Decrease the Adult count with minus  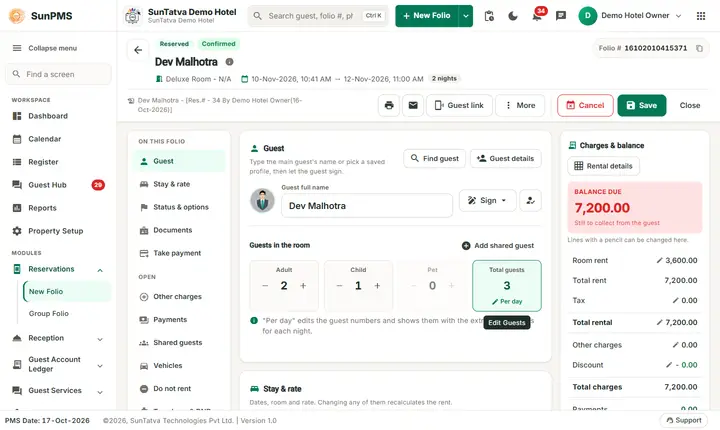tap(265, 286)
